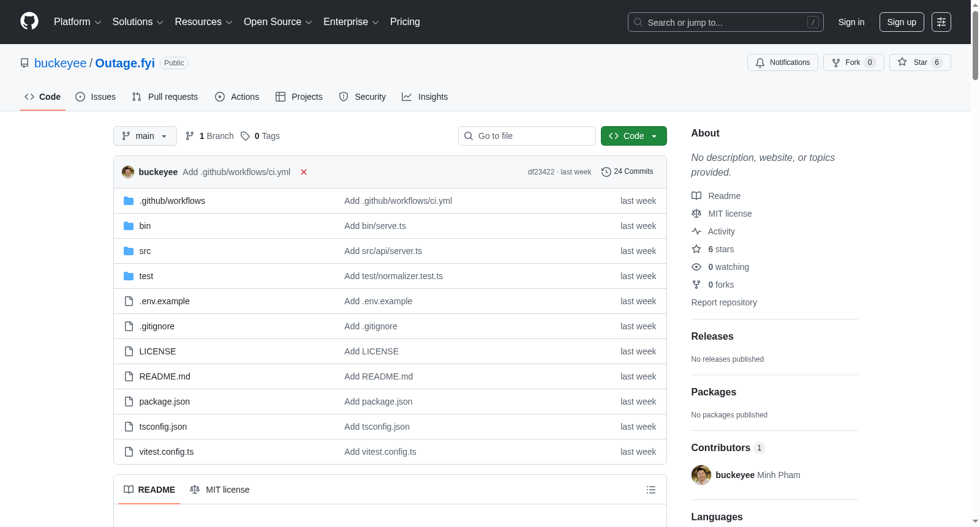Click the buckeyee avatar in commit header
Viewport: 980px width, 527px height.
click(128, 172)
